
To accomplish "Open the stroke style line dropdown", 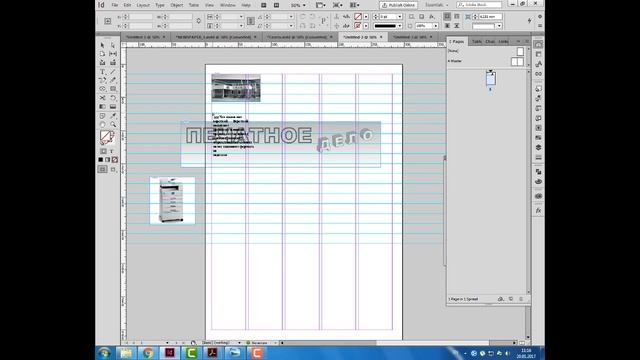I will (x=400, y=26).
